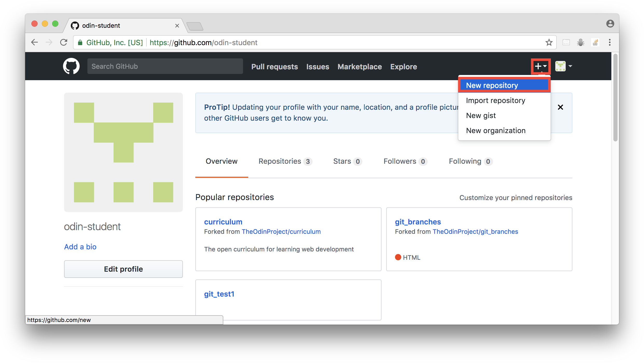644x363 pixels.
Task: Expand the user avatar account menu
Action: pos(564,66)
